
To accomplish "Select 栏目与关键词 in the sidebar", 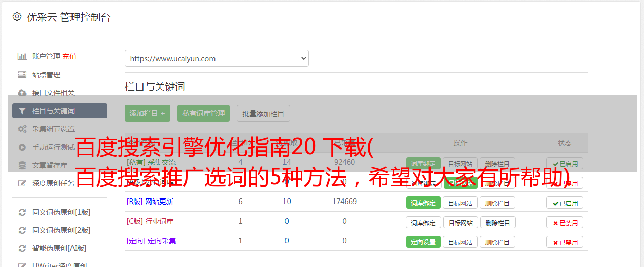I will [x=59, y=111].
